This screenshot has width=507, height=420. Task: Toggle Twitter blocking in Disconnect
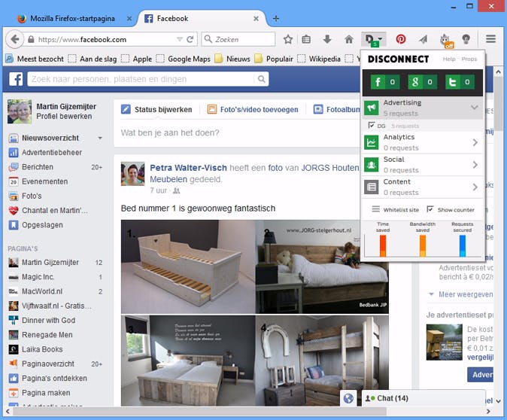pyautogui.click(x=460, y=82)
